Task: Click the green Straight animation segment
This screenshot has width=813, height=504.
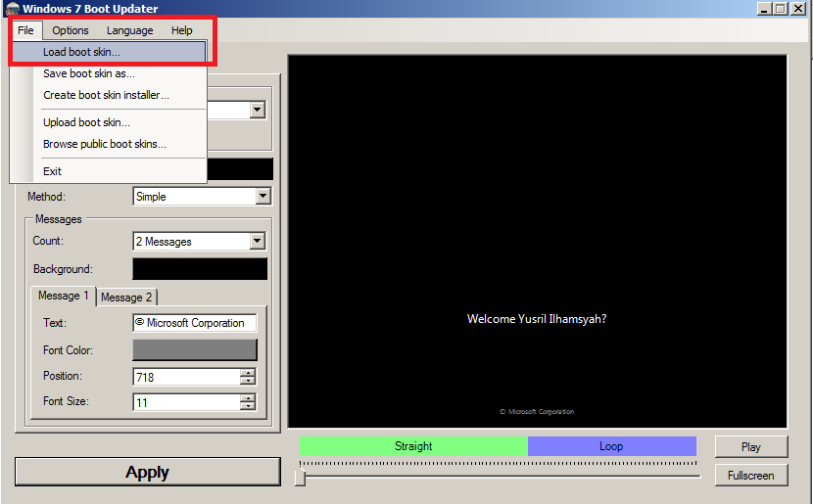Action: coord(413,446)
